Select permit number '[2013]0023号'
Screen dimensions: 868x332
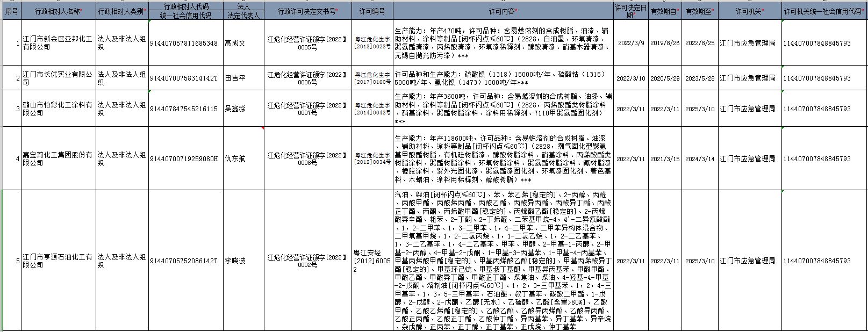(x=372, y=43)
